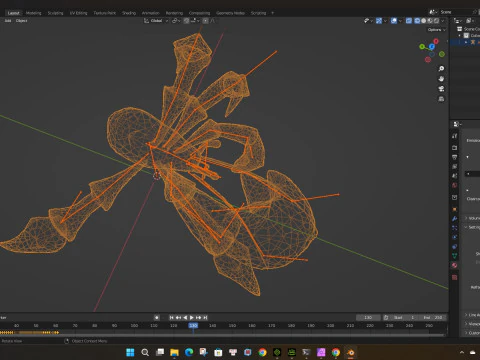Open the Scene properties tab
This screenshot has width=480, height=360.
point(455,176)
